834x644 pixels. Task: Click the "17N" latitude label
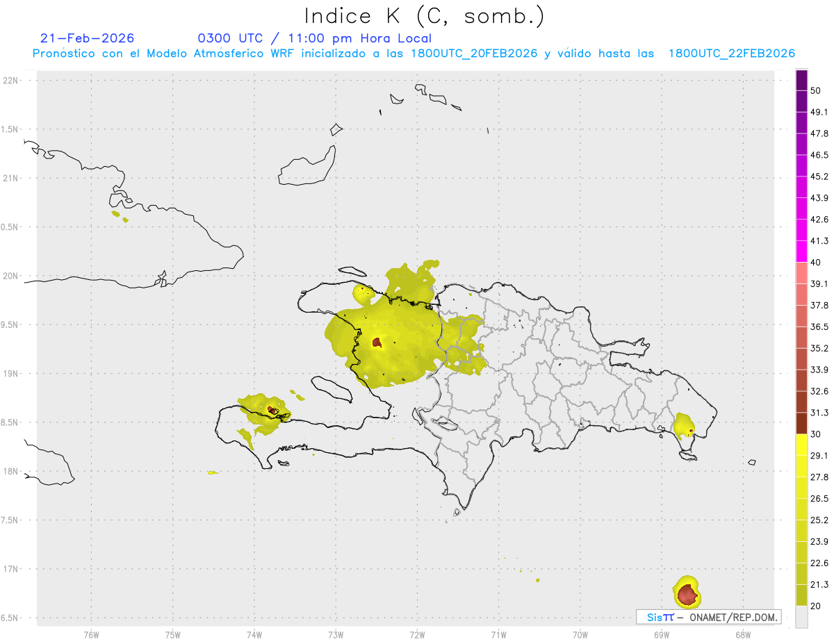pos(10,569)
